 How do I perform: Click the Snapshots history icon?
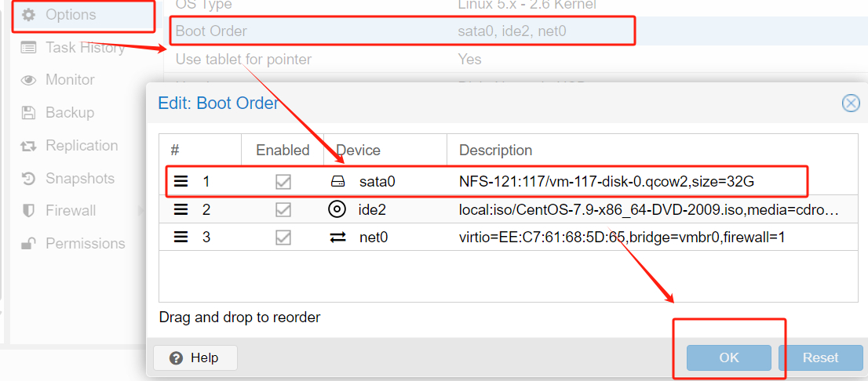[x=28, y=179]
